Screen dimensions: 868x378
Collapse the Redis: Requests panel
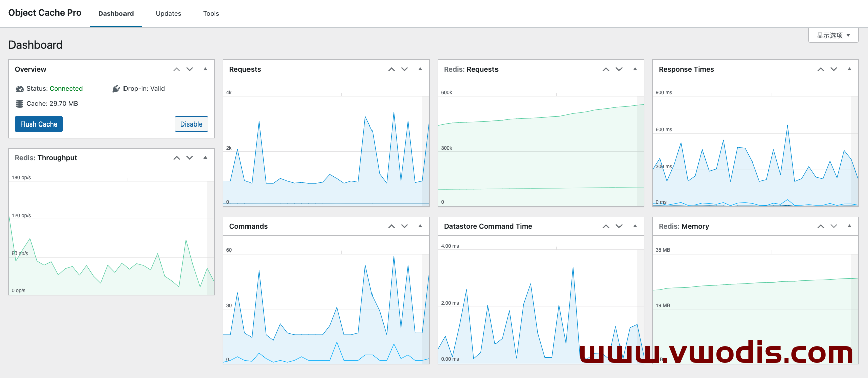[635, 69]
